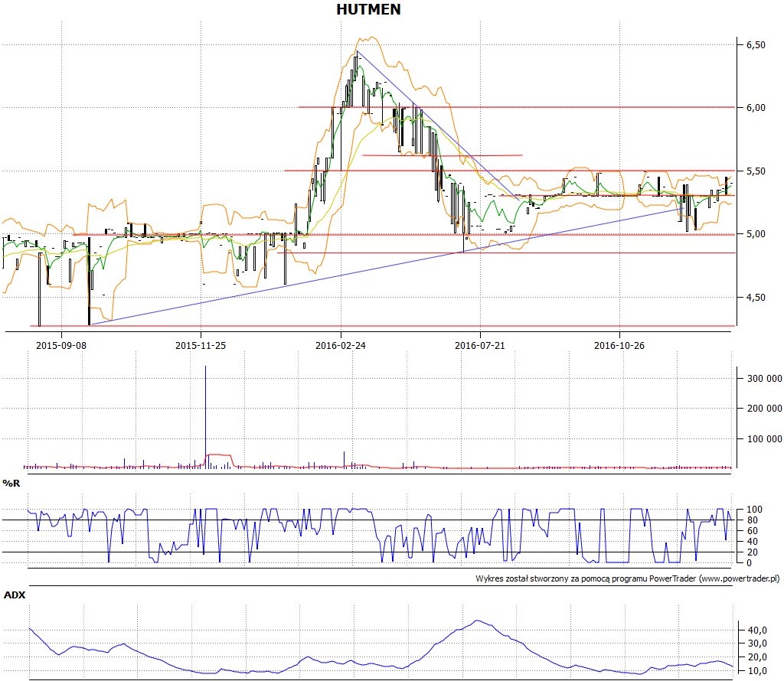784x681 pixels.
Task: Click the 6,00 price axis label
Action: click(x=756, y=108)
